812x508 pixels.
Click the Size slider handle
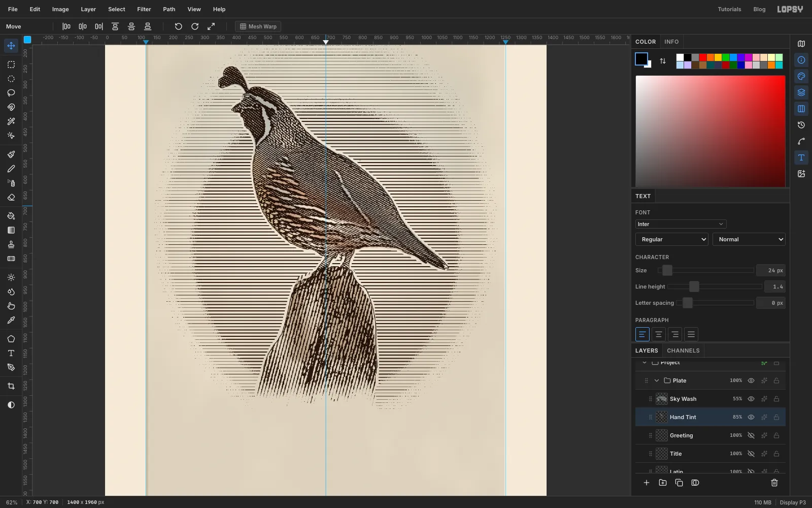click(667, 270)
